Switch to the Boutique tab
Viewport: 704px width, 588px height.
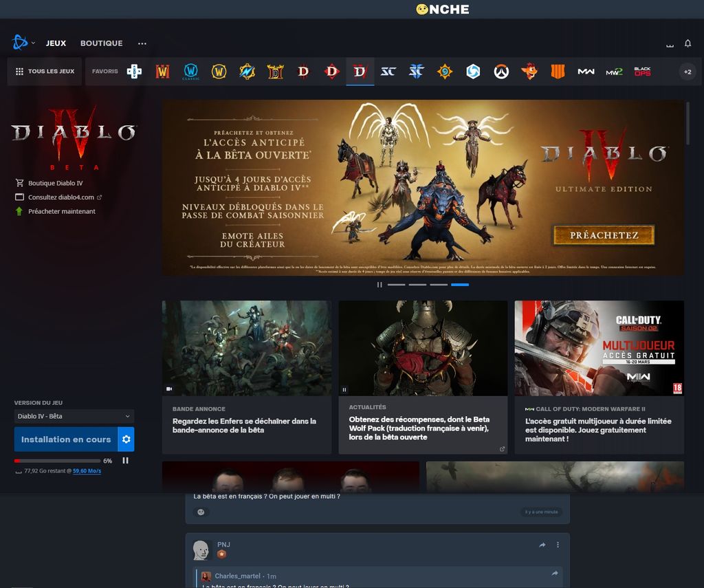[x=101, y=43]
